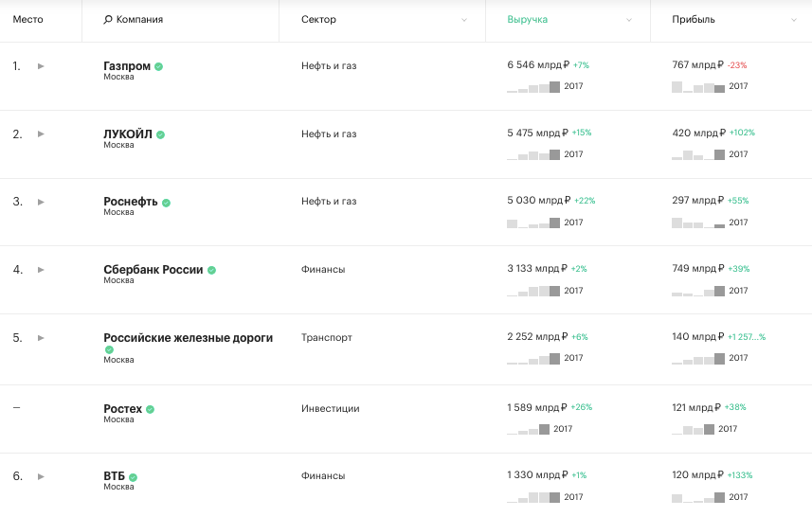Expand the ВТБ row disclosure triangle
812x517 pixels.
41,476
